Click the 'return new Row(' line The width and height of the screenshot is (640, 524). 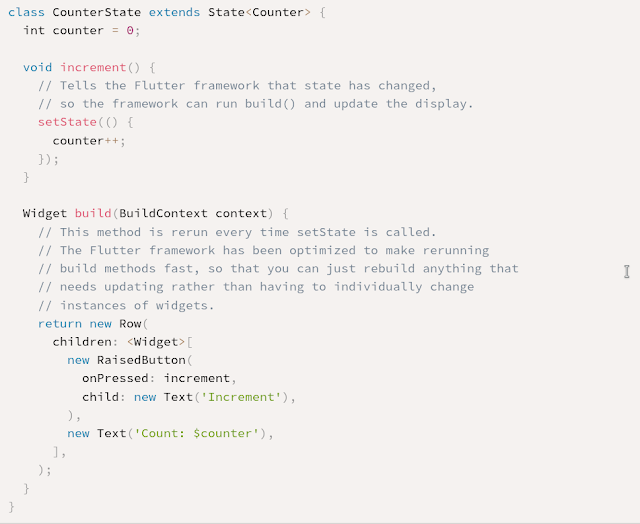point(93,323)
